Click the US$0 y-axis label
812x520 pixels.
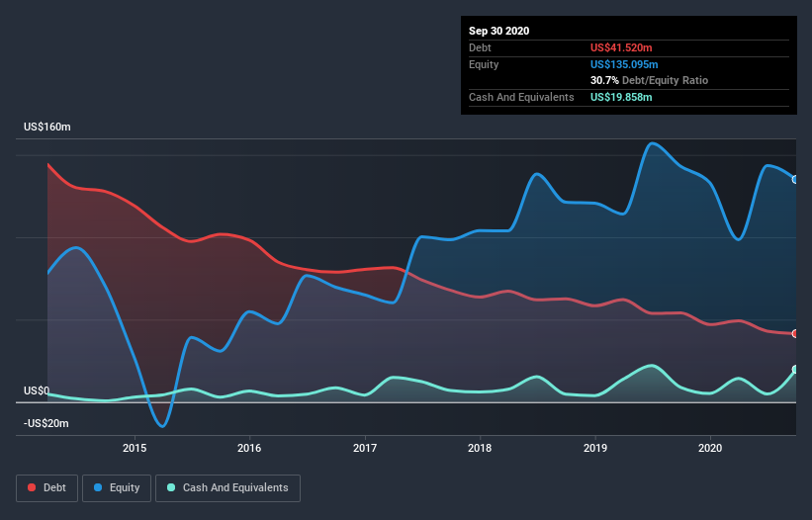tap(37, 390)
